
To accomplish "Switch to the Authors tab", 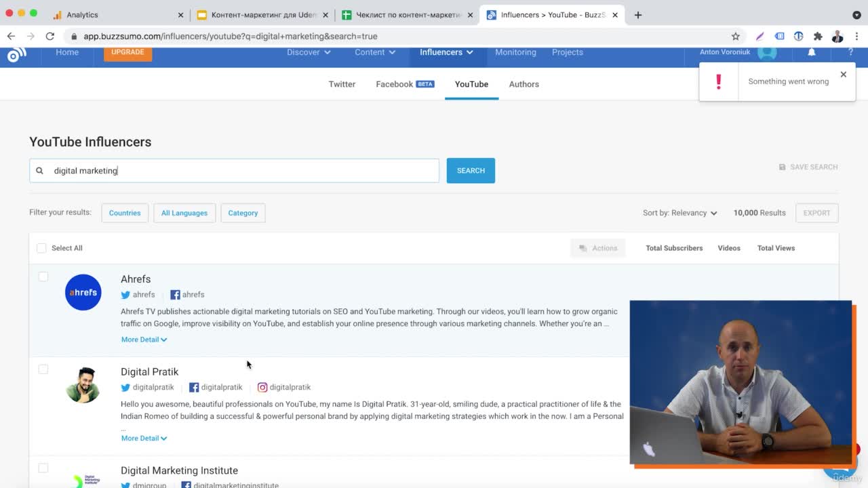I will [x=524, y=84].
